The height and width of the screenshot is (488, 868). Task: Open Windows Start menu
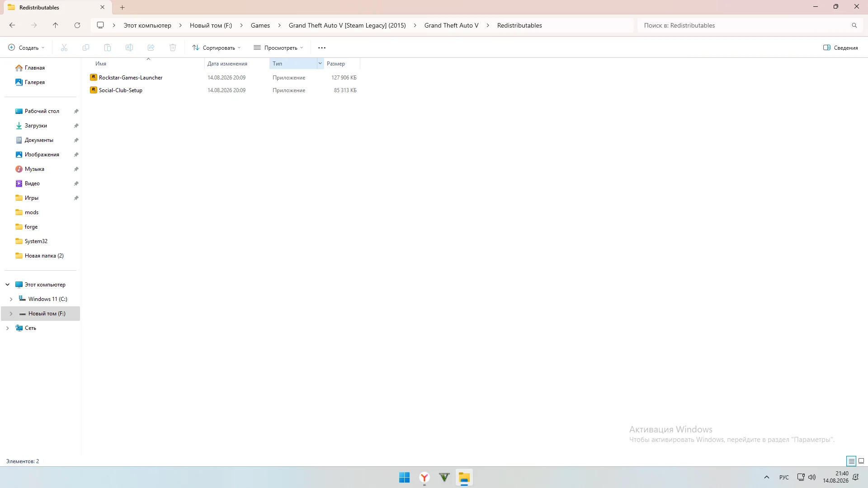point(404,477)
